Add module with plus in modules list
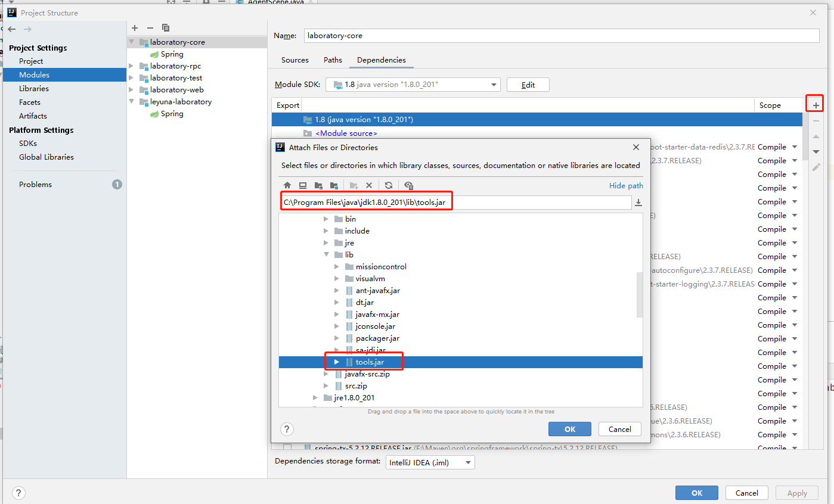The height and width of the screenshot is (504, 834). click(135, 28)
